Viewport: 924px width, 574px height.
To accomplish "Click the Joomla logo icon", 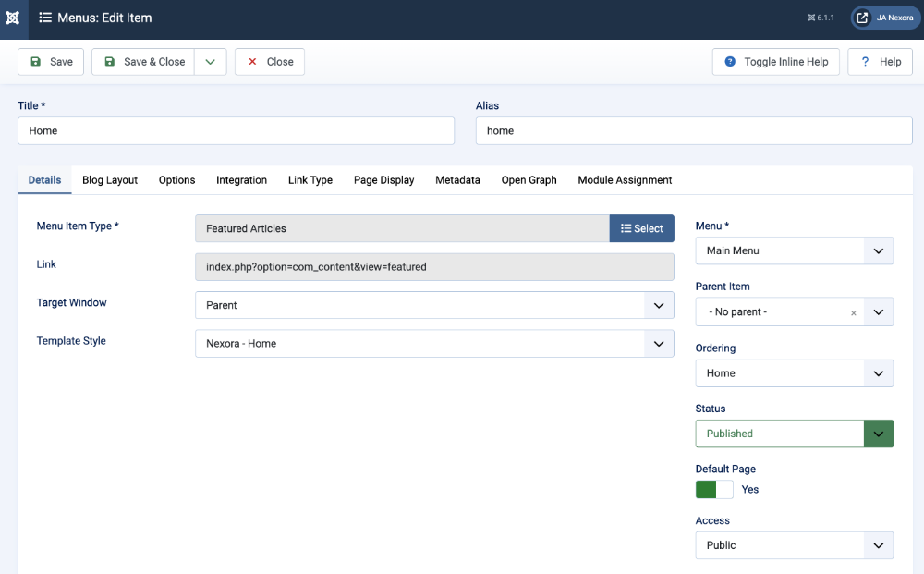I will 13,18.
